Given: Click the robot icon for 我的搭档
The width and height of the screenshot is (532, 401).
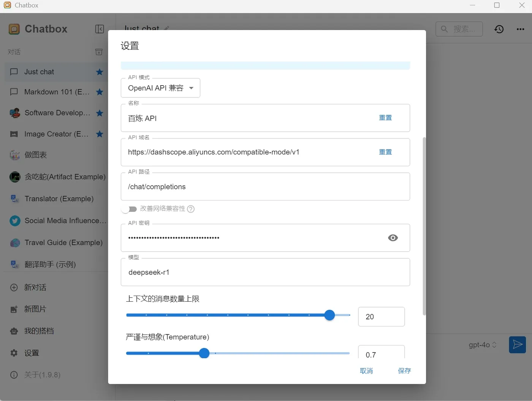Looking at the screenshot, I should 14,331.
